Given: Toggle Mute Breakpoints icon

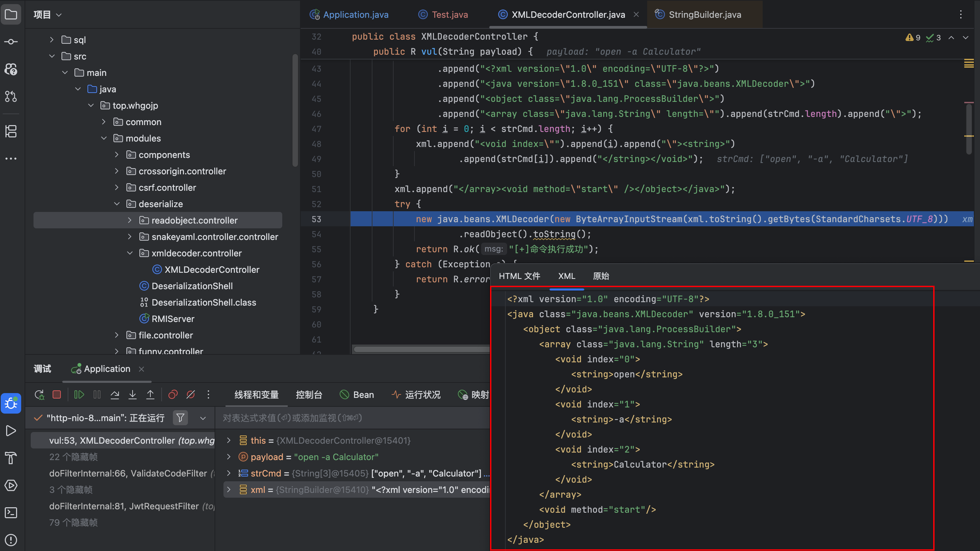Looking at the screenshot, I should [x=191, y=394].
